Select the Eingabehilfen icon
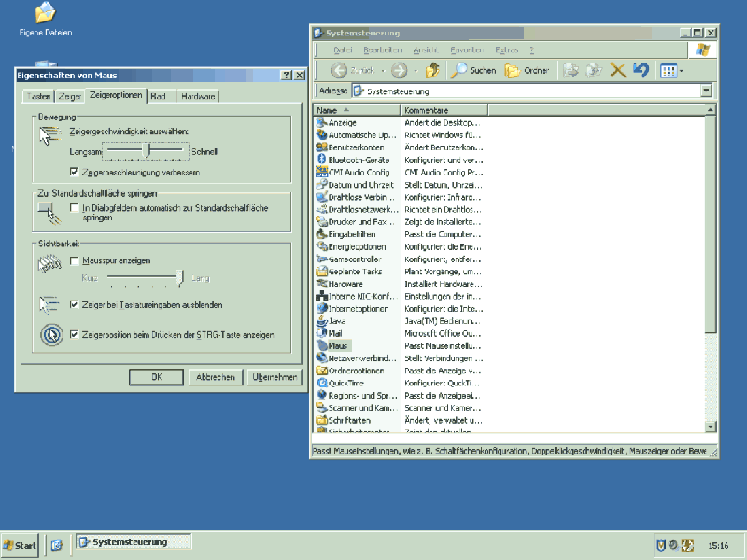 (321, 234)
